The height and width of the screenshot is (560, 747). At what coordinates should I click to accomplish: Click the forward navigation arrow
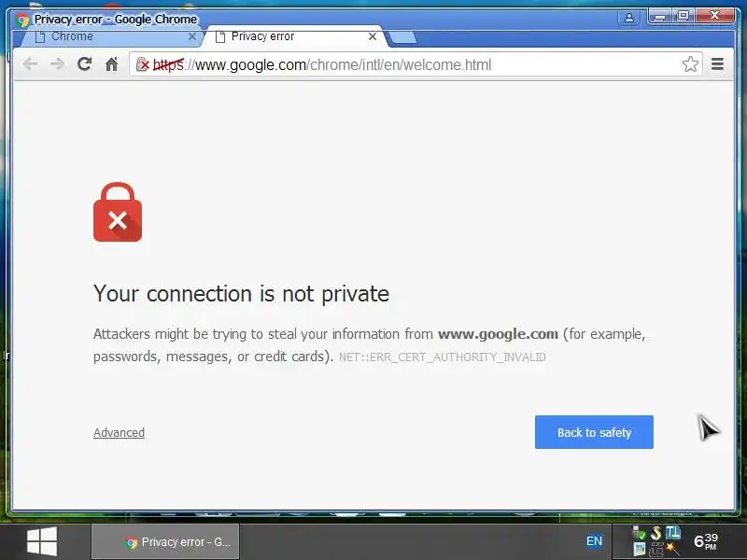click(x=57, y=63)
